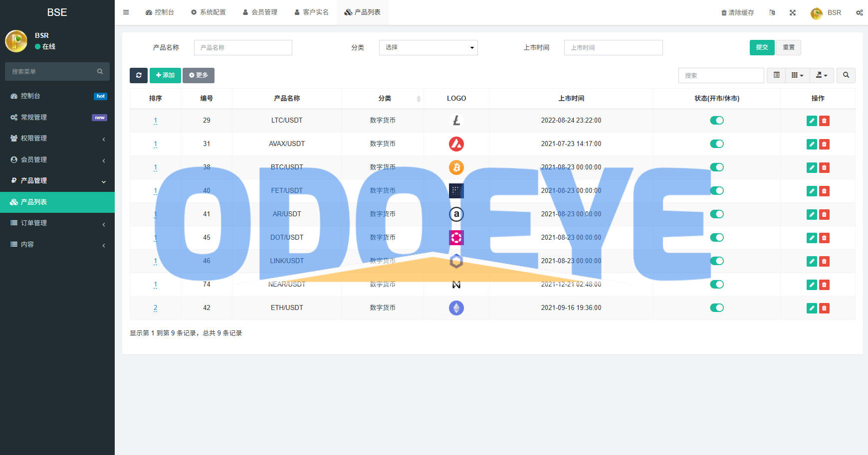
Task: Expand the 会员管理 sidebar menu
Action: point(57,160)
